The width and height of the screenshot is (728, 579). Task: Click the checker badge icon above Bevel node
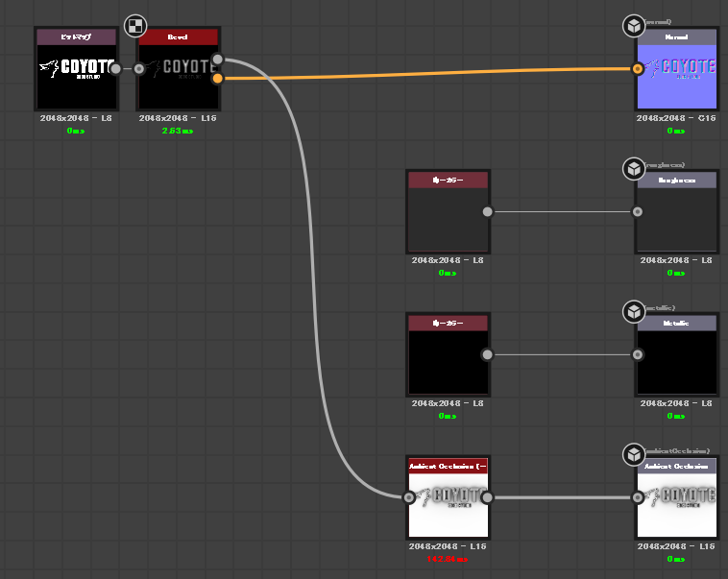click(135, 26)
